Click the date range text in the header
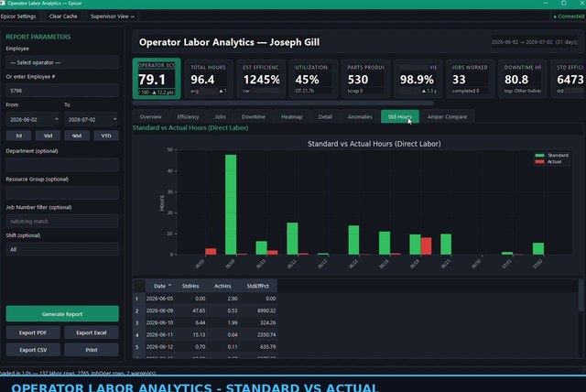The image size is (586, 392). pos(535,42)
